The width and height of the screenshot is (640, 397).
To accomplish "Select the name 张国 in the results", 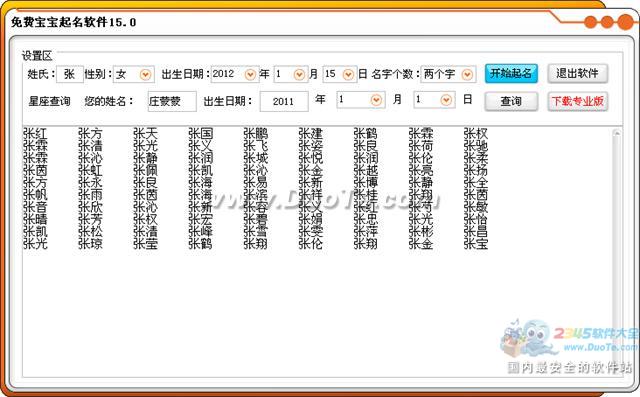I will click(x=200, y=133).
